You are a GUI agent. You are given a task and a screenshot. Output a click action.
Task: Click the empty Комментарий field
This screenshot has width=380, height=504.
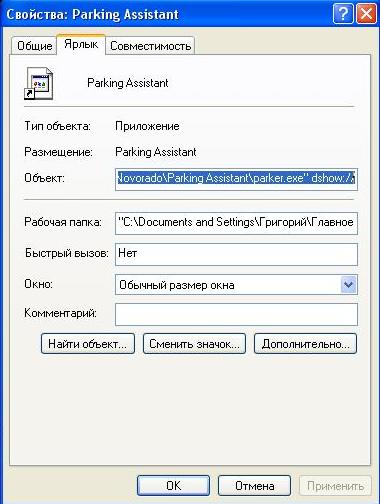pos(236,314)
